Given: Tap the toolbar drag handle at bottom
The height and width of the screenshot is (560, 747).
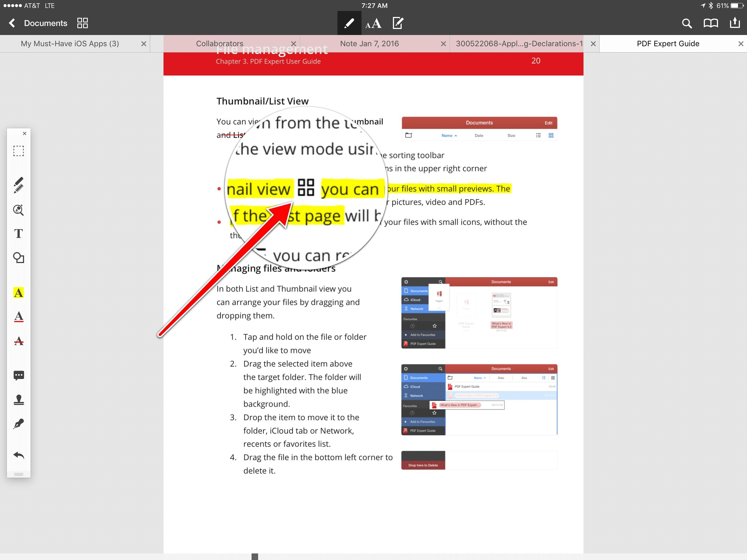Looking at the screenshot, I should (19, 474).
